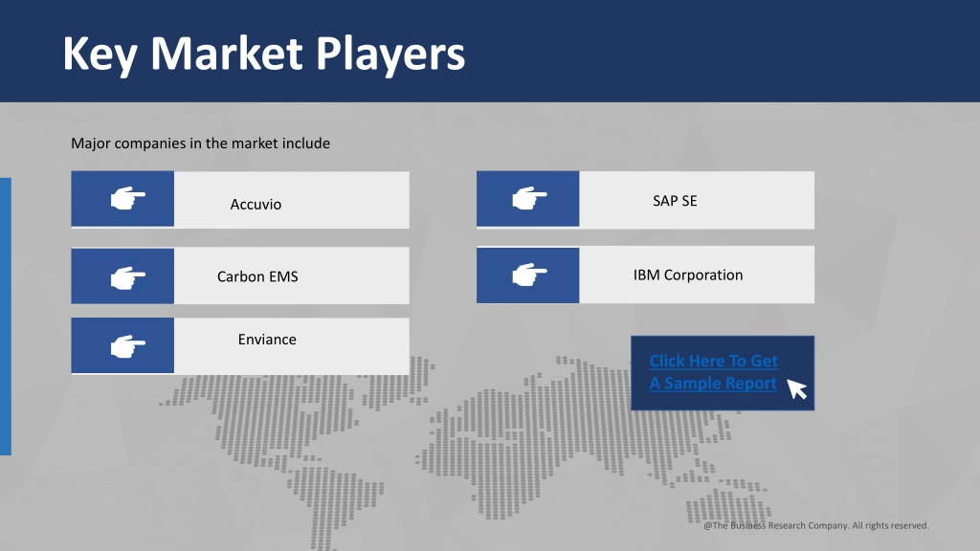Click the Business Research Company copyright notice
980x551 pixels.
pos(816,525)
